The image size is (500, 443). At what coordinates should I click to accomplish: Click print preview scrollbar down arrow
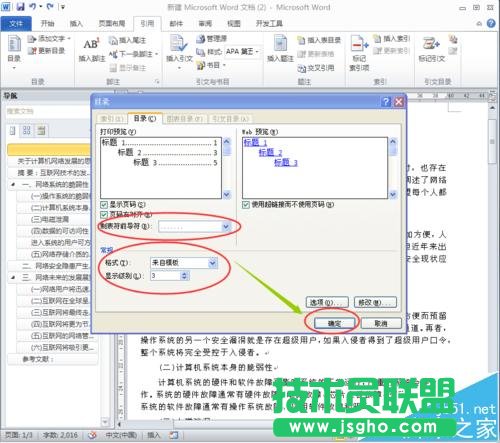(x=227, y=194)
